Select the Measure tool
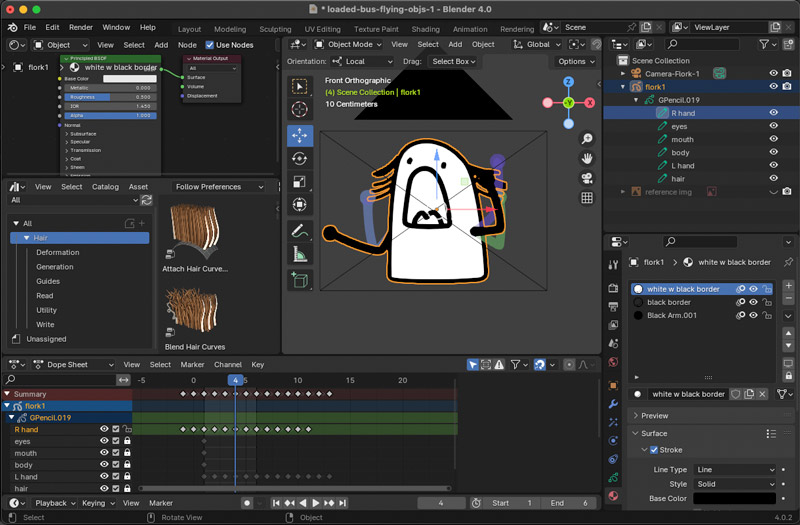The width and height of the screenshot is (800, 525). pos(299,255)
